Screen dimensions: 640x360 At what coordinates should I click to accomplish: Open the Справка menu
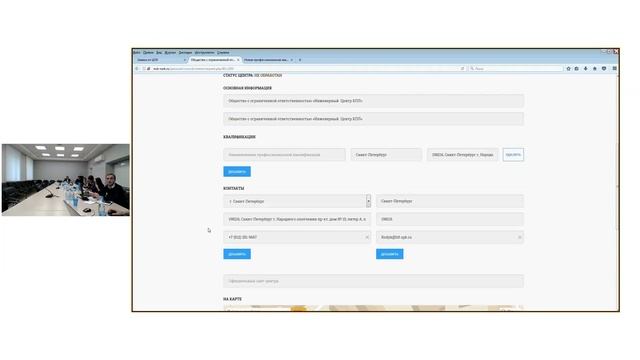tap(223, 53)
